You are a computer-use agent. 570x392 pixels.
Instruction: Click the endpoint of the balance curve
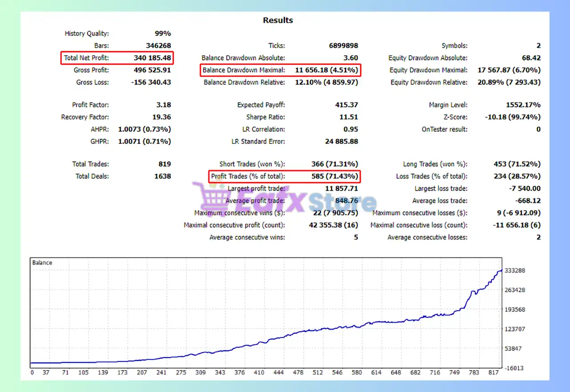[x=502, y=270]
